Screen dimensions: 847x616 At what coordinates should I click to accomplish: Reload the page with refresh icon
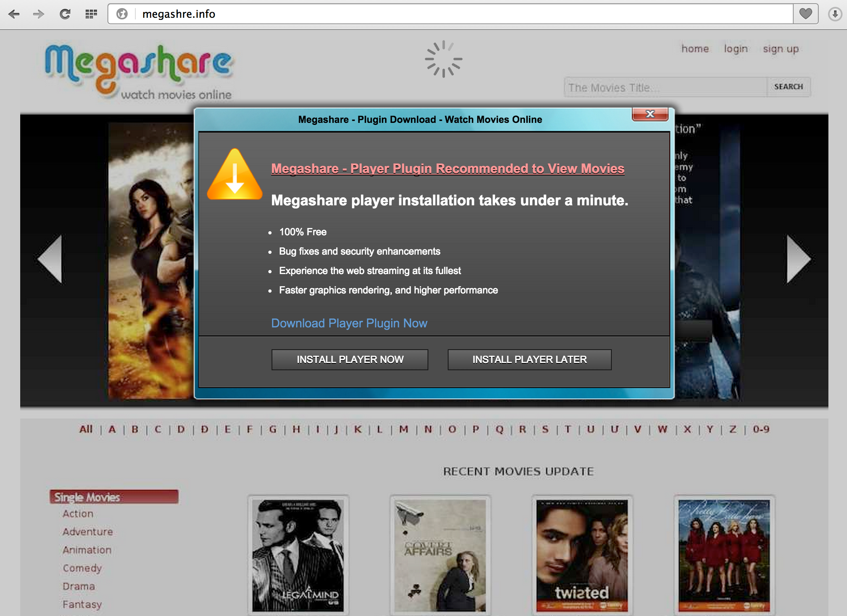click(x=65, y=14)
